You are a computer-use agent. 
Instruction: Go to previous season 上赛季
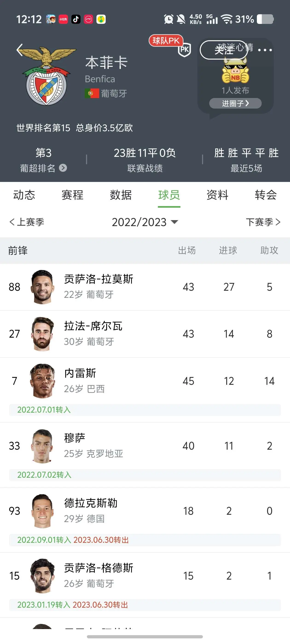coord(26,222)
